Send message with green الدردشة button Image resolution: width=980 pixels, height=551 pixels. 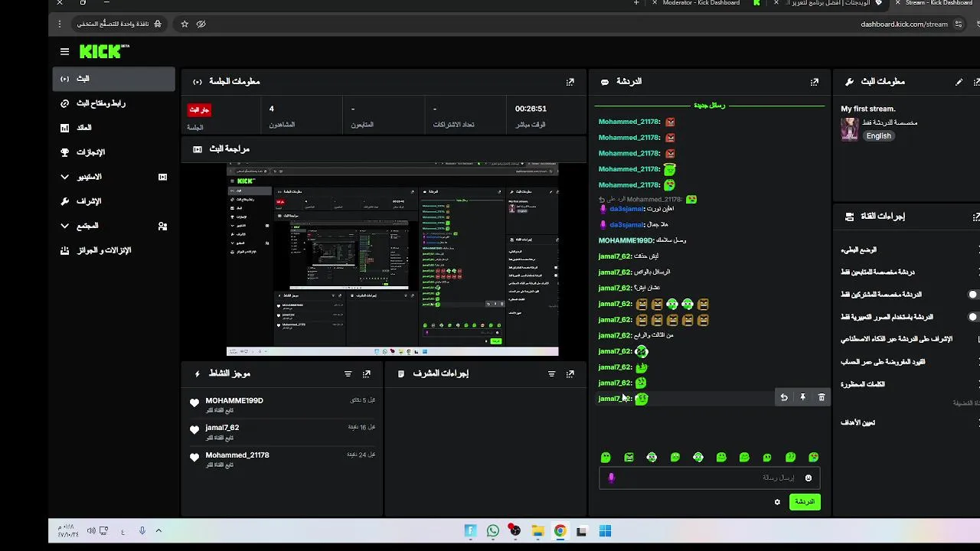click(805, 502)
